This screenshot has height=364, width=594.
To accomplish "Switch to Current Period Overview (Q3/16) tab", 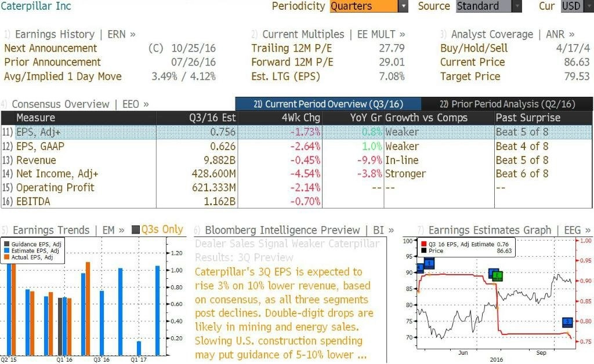I will coord(328,104).
